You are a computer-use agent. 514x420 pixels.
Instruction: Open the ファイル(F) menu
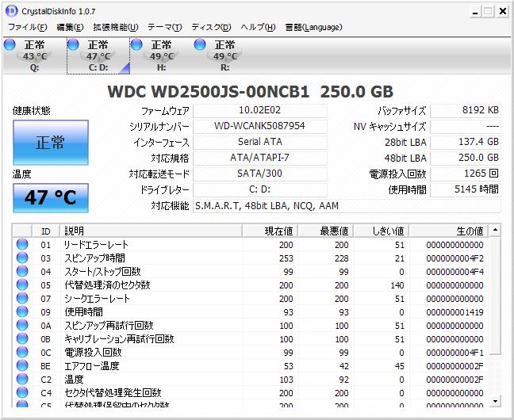[28, 27]
